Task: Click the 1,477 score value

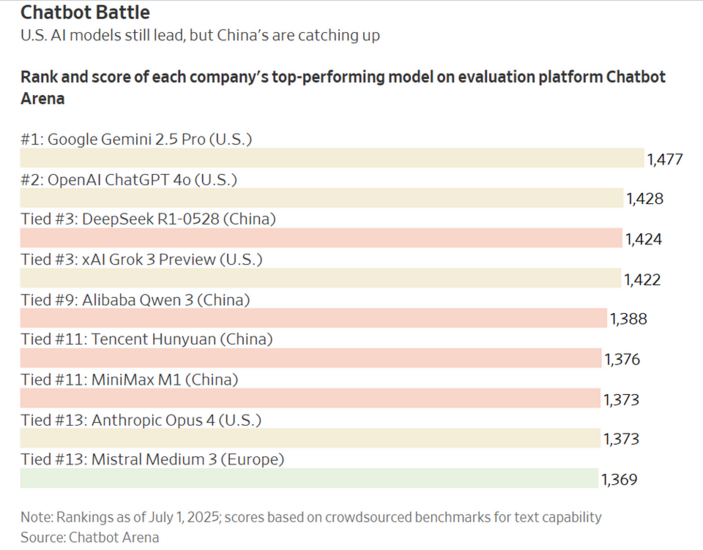Action: pyautogui.click(x=665, y=159)
